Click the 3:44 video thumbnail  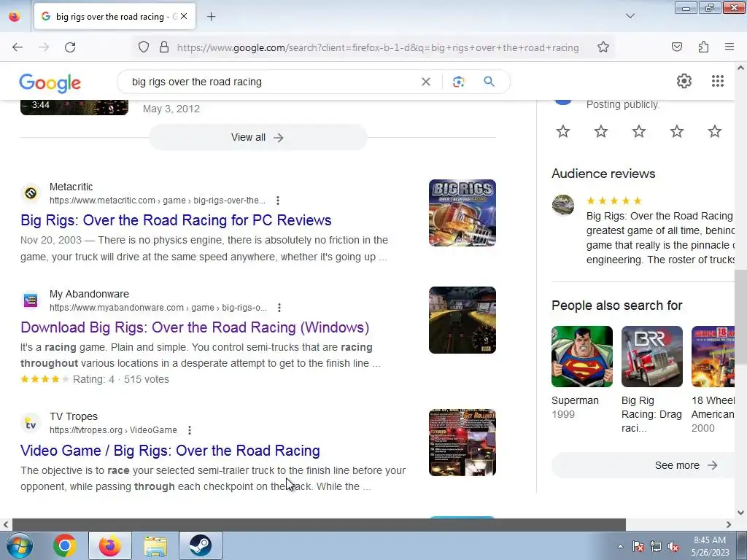tap(74, 106)
